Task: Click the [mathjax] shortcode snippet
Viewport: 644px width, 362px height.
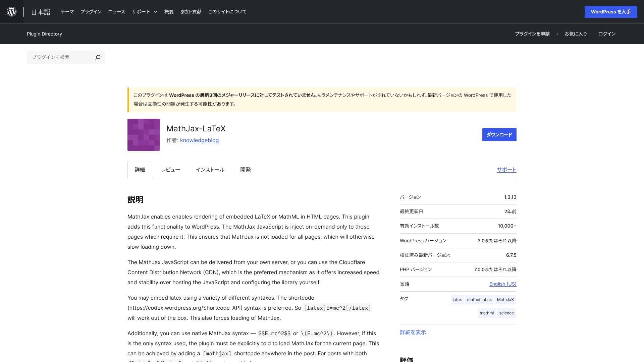Action: 217,354
